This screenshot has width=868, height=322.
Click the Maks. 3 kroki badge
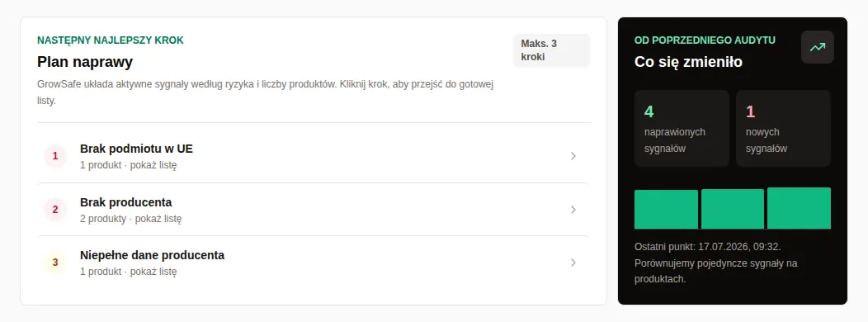pyautogui.click(x=551, y=50)
